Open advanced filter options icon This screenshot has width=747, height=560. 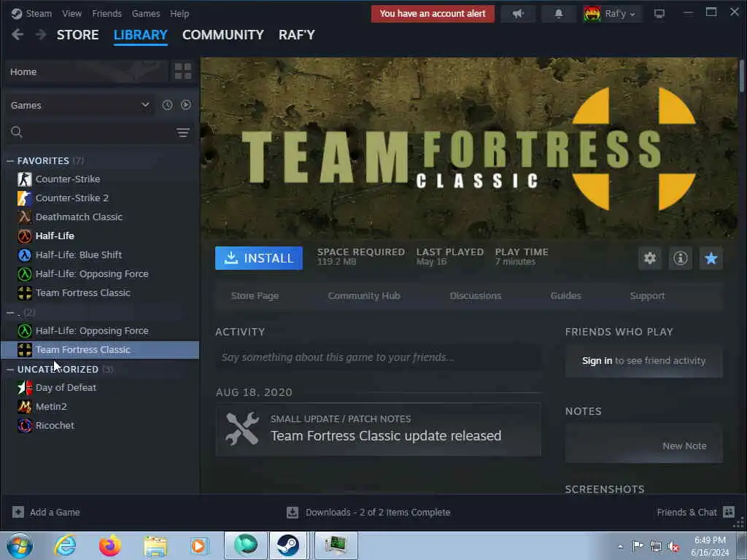(x=183, y=133)
